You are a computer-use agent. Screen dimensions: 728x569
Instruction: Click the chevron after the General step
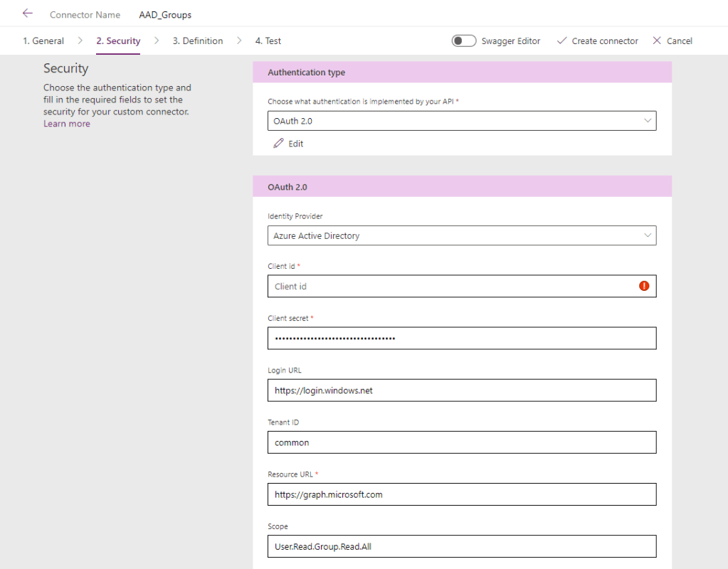80,41
